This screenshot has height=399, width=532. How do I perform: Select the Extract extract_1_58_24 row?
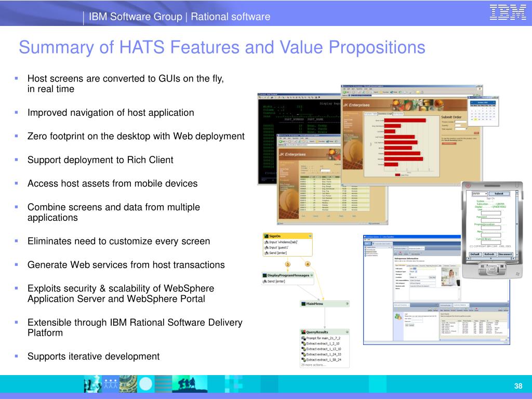pos(321,360)
